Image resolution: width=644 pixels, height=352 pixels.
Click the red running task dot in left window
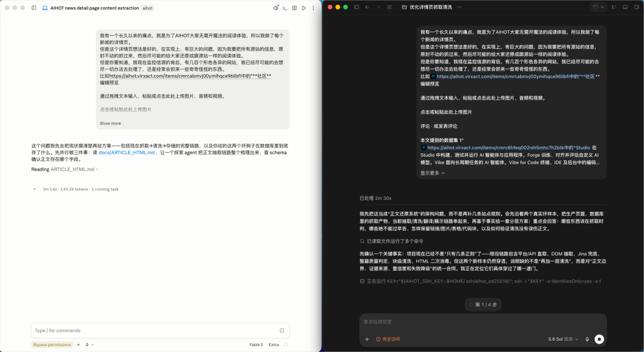click(x=34, y=189)
